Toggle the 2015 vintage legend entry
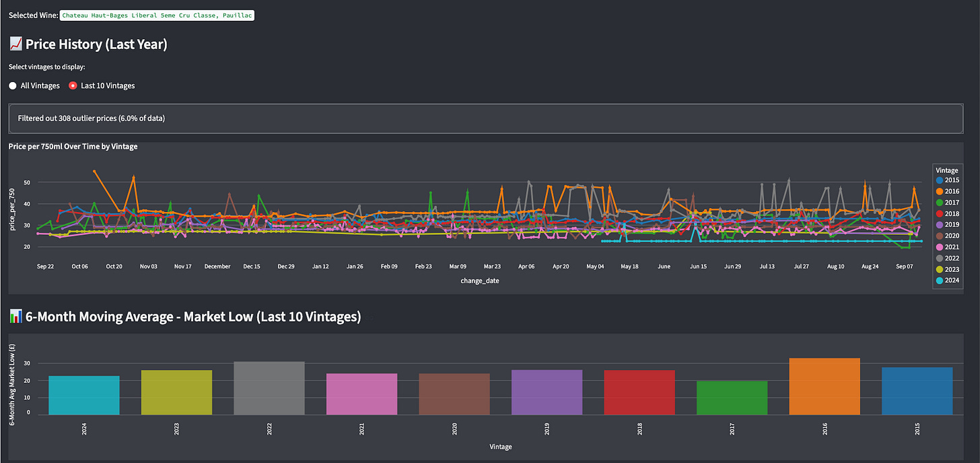Image resolution: width=980 pixels, height=463 pixels. pyautogui.click(x=948, y=180)
